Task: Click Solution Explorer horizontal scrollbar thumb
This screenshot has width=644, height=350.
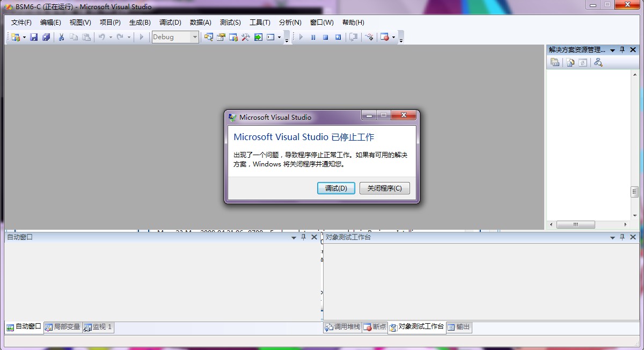Action: tap(575, 224)
